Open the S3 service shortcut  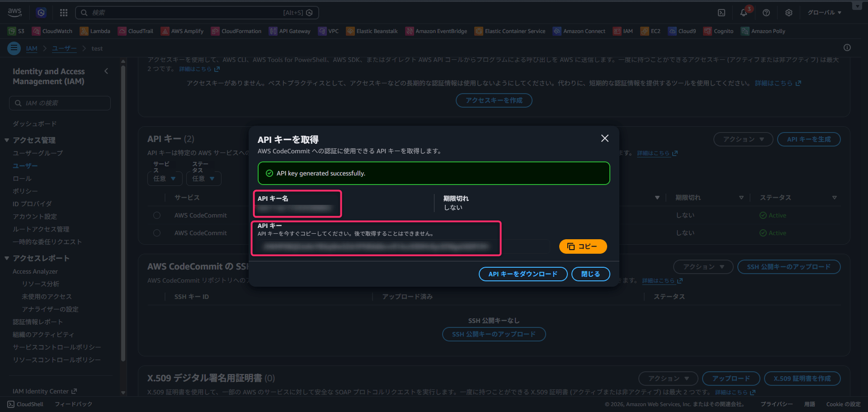pos(16,31)
